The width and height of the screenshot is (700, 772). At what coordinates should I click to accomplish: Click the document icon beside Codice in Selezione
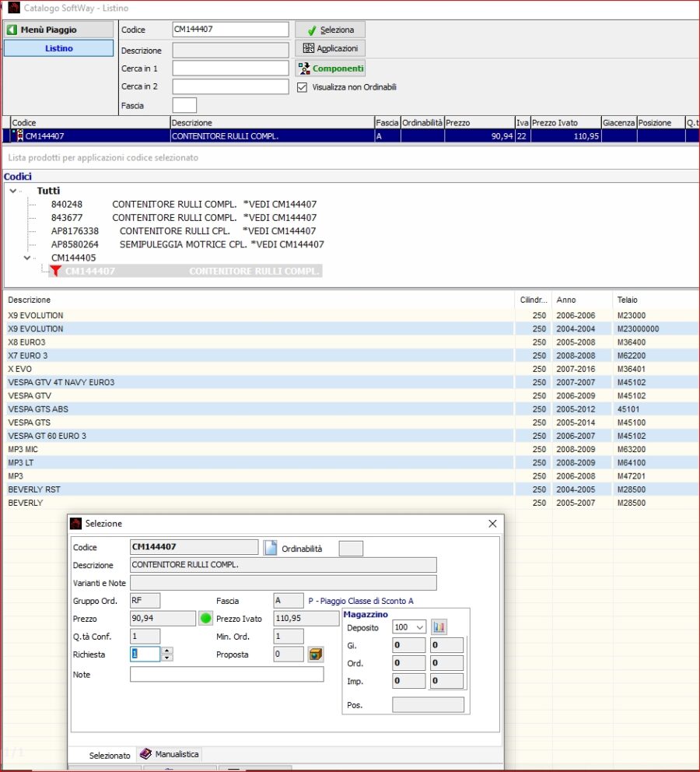[x=270, y=548]
